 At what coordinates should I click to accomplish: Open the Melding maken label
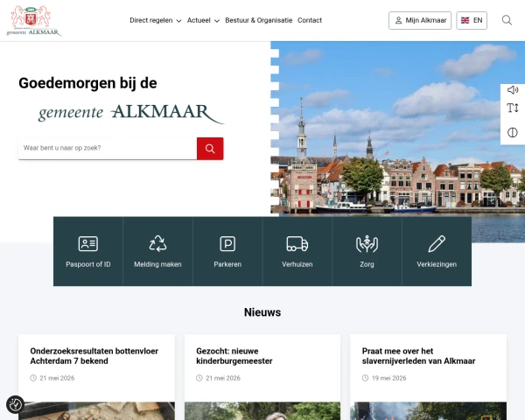tap(157, 264)
